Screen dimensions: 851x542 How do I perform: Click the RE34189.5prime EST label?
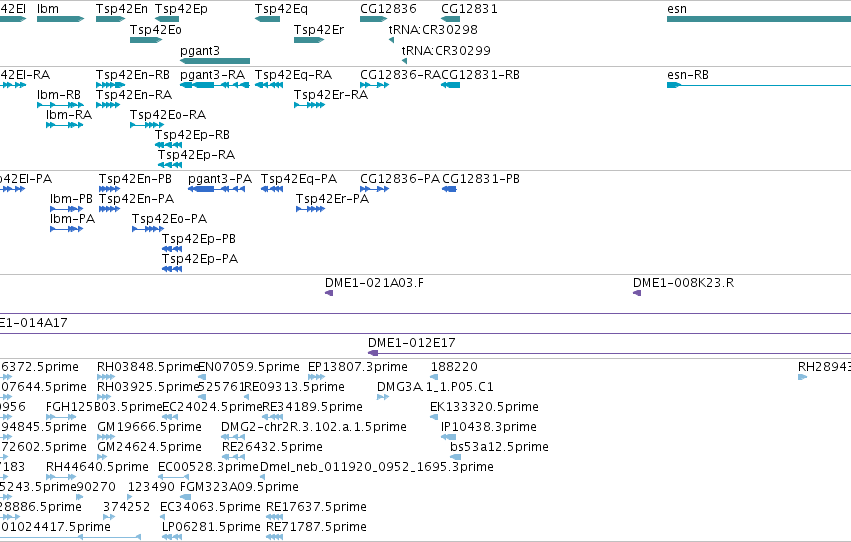coord(312,407)
